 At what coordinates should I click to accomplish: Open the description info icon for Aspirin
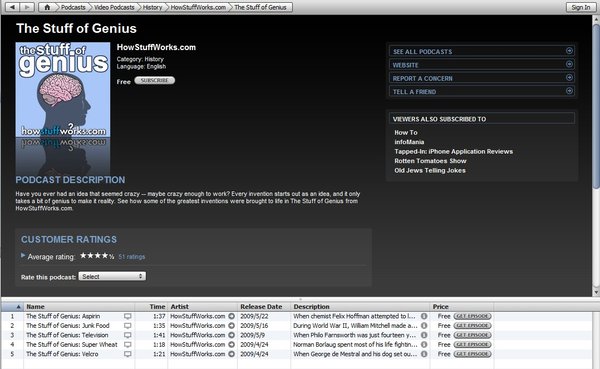coord(424,316)
